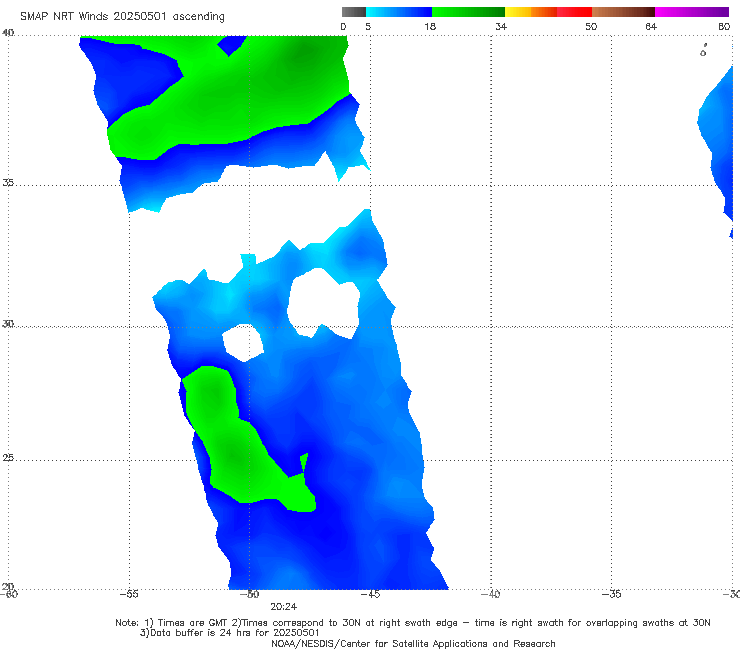Click the note "3)Data buffer is 24 hrs for 20250501"
This screenshot has height=650, width=740.
(229, 633)
